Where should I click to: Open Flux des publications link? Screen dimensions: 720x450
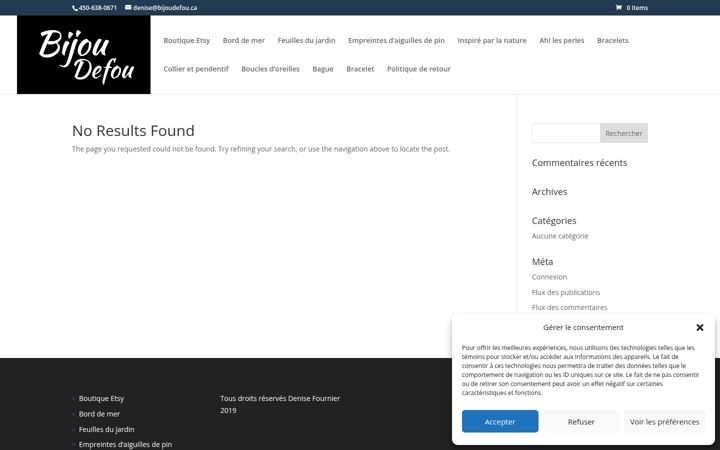point(566,292)
